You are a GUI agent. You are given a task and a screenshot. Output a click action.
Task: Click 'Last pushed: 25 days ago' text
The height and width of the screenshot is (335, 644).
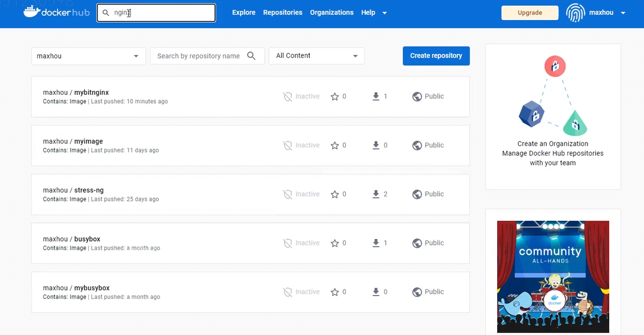125,199
